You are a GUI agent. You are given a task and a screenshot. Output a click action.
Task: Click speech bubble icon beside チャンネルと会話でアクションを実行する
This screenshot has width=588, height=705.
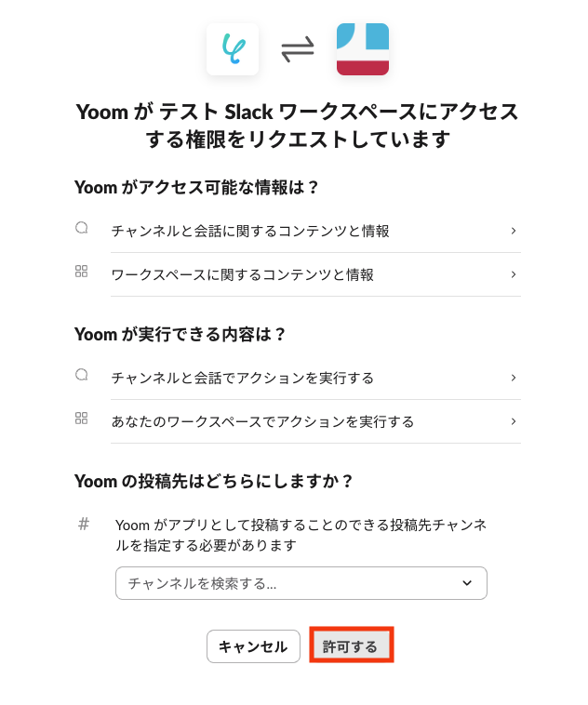[x=82, y=375]
